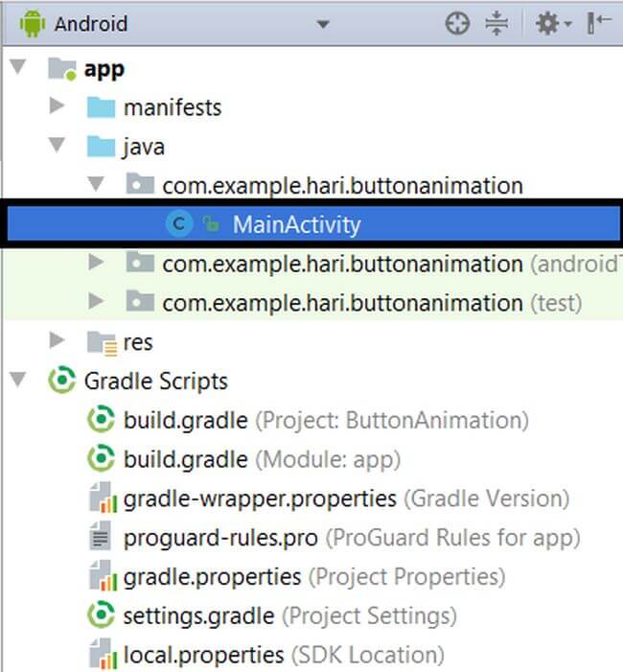Click the hide panel icon
The image size is (623, 672).
coord(599,24)
